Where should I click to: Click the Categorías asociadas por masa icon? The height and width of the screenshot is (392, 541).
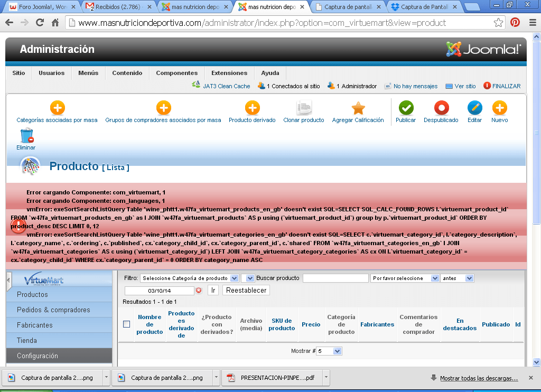pos(58,108)
